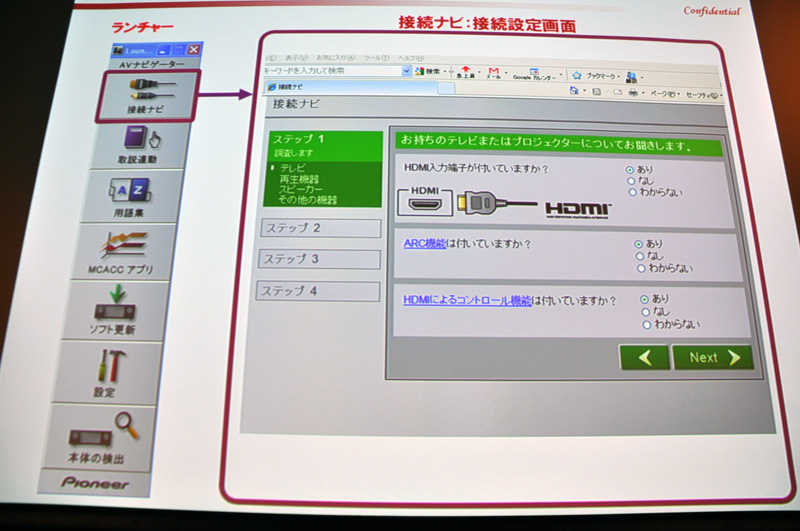Select the 接続ナビ browser tab
800x531 pixels.
coord(351,87)
